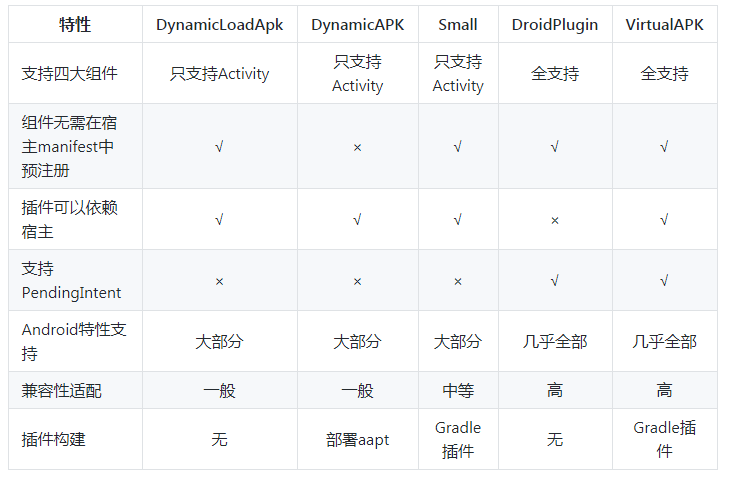Image resolution: width=736 pixels, height=482 pixels.
Task: Click the √ in PendingIntent row under DroidPlugin
Action: [555, 281]
